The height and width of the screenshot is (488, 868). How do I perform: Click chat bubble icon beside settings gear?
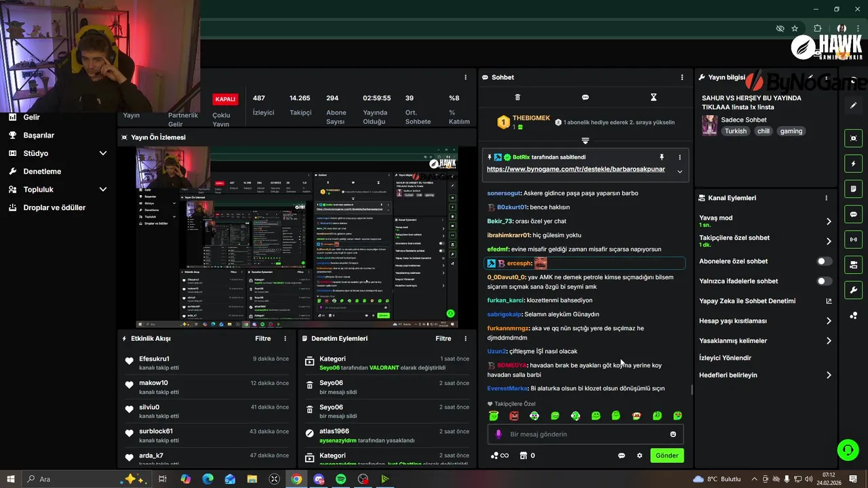pos(621,455)
